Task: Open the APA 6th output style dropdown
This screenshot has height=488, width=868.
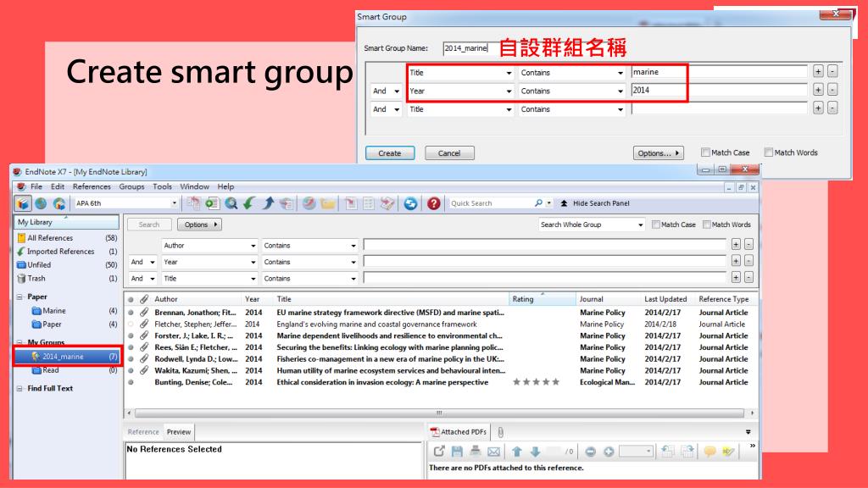Action: [174, 203]
